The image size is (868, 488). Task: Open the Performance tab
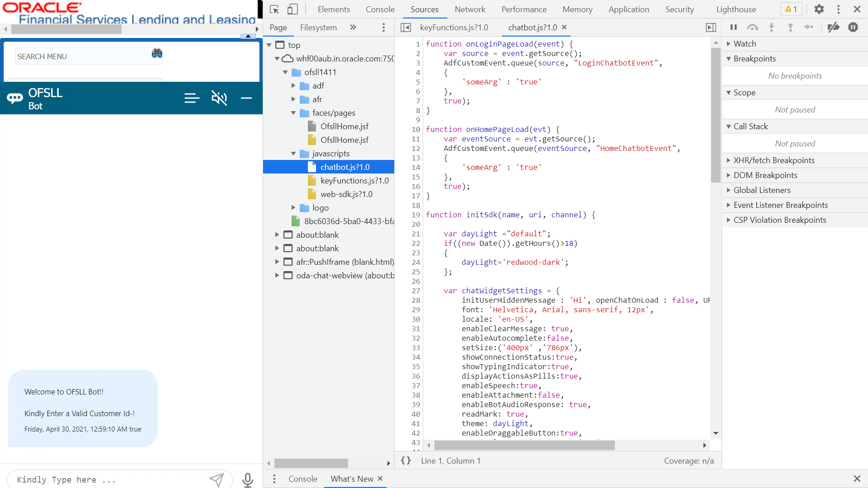(x=524, y=9)
